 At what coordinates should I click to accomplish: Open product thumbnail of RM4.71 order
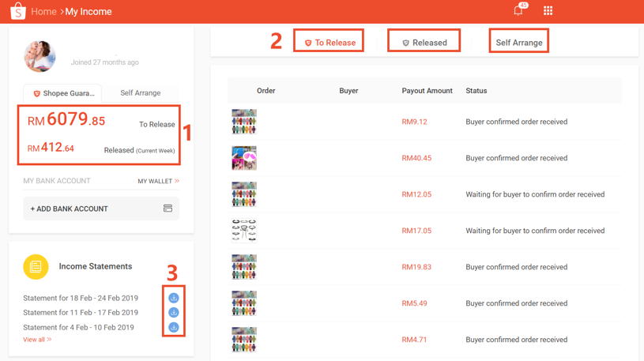pyautogui.click(x=244, y=339)
